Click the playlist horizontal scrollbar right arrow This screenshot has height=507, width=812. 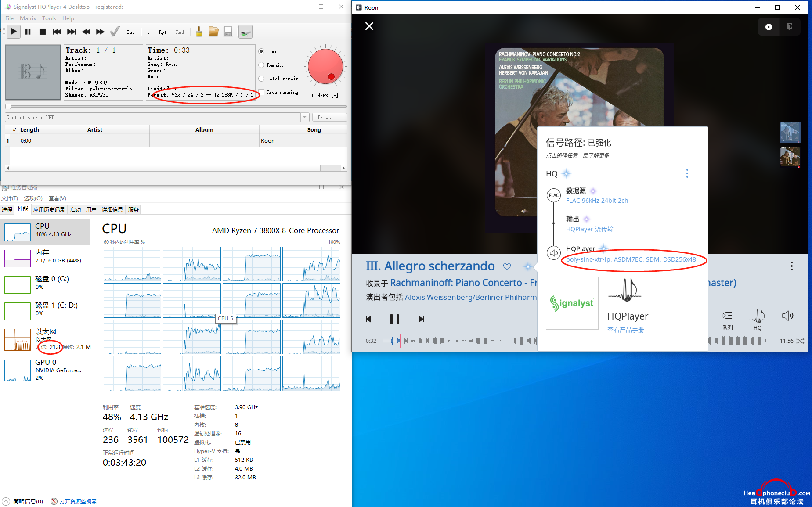(344, 168)
